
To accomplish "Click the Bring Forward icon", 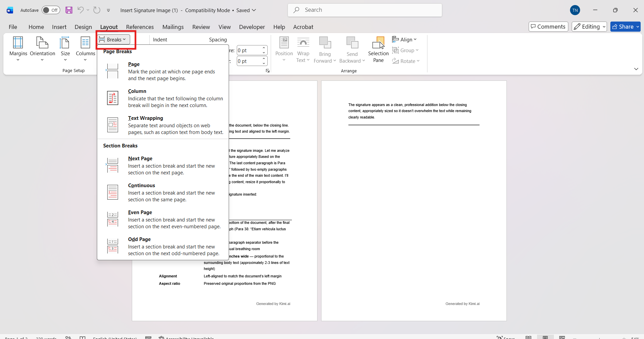I will pyautogui.click(x=325, y=43).
